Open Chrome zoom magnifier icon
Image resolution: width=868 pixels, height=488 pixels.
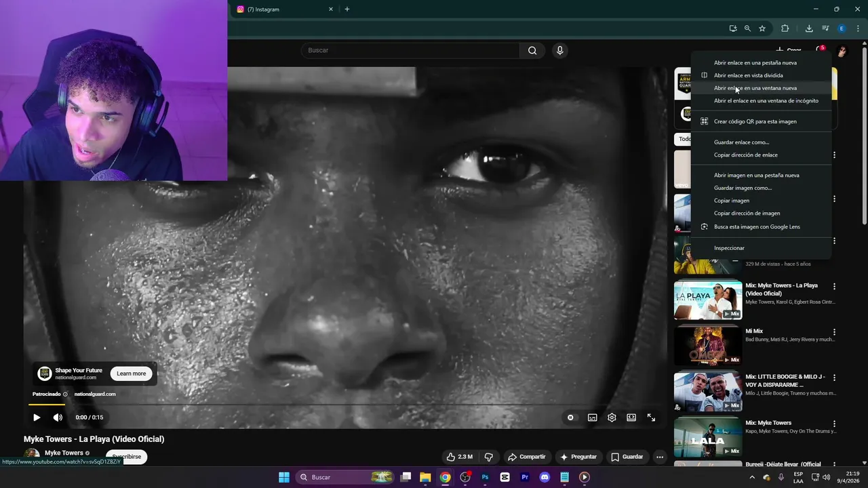tap(747, 28)
